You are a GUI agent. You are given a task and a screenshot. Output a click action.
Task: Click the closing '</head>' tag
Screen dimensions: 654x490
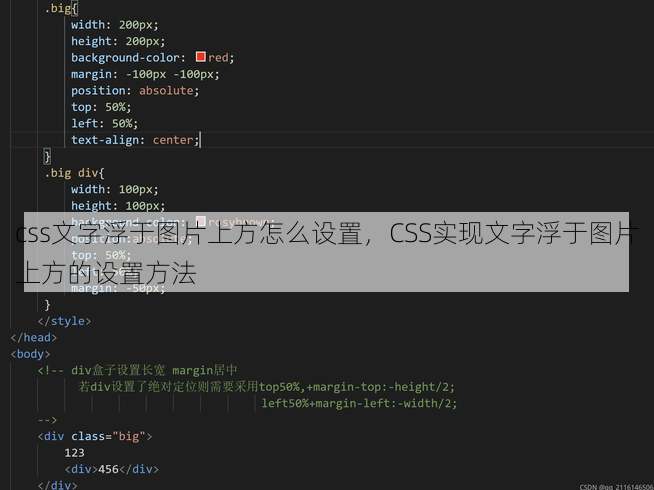click(x=34, y=337)
